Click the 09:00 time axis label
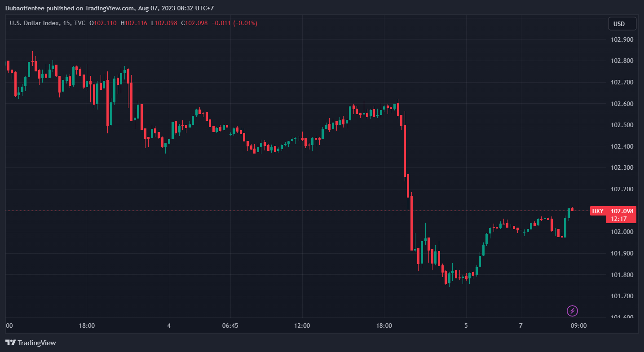The height and width of the screenshot is (352, 644). point(578,326)
